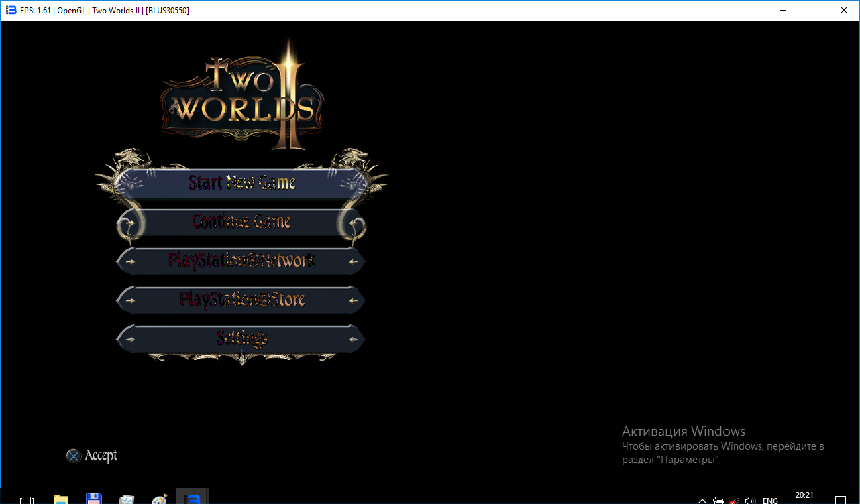Click the picture app icon beside the floppy disk

(127, 499)
